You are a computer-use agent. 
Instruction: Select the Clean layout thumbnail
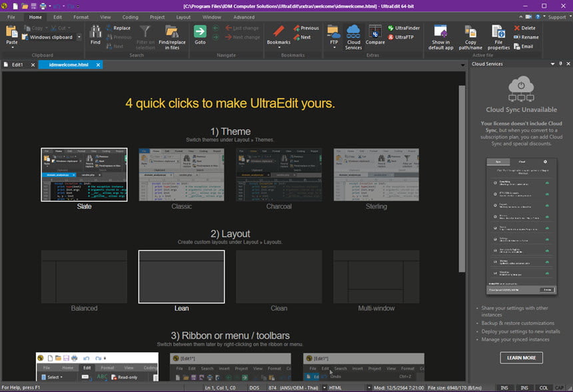coord(279,277)
